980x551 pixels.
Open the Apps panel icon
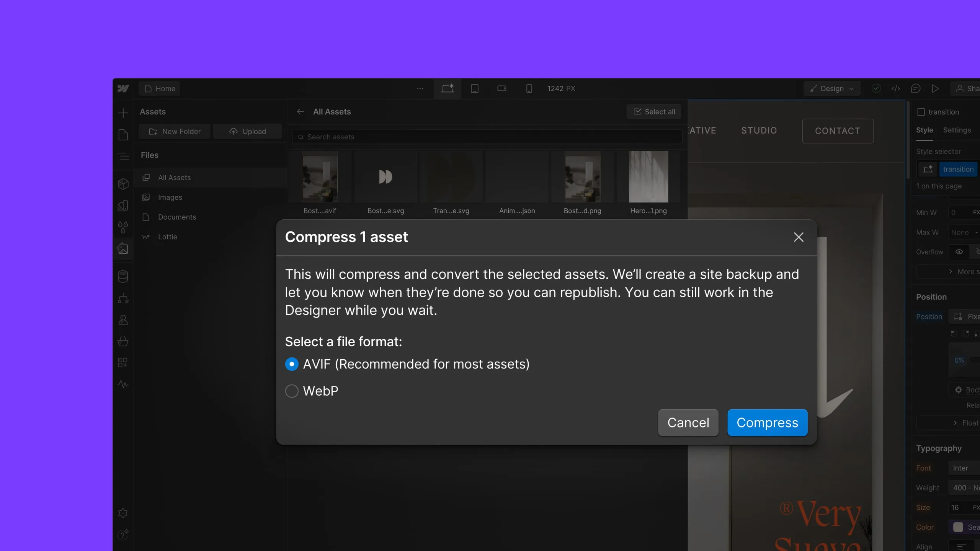[123, 362]
